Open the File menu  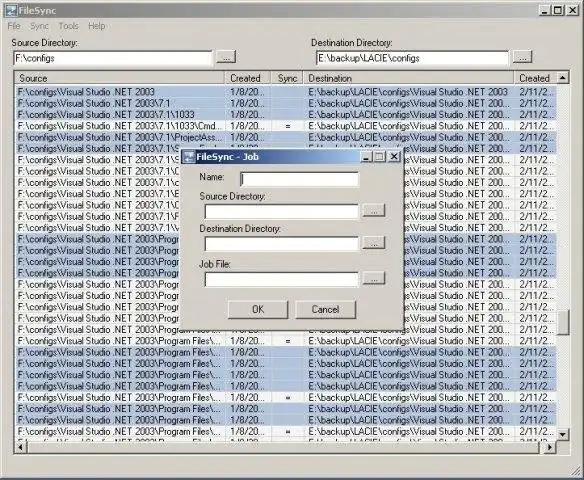[14, 26]
